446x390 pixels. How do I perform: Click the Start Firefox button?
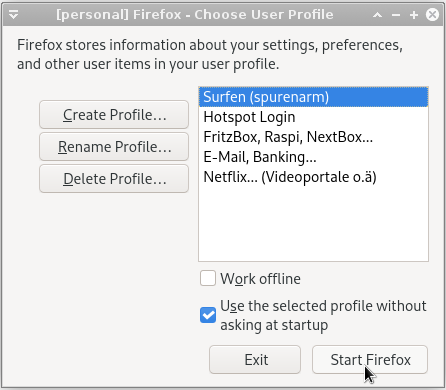(x=370, y=360)
